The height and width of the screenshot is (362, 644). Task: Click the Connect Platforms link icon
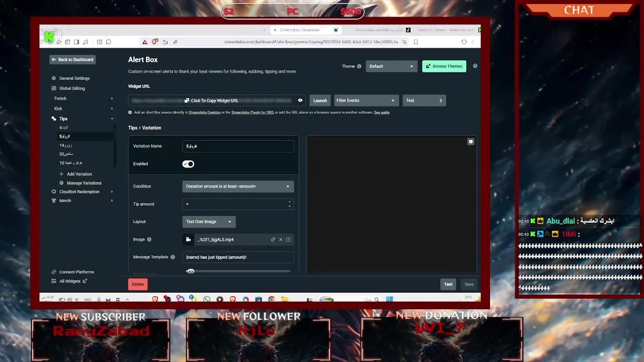54,272
